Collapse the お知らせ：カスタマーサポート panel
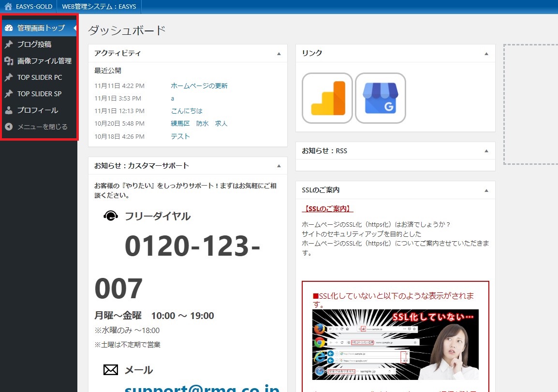 coord(279,166)
